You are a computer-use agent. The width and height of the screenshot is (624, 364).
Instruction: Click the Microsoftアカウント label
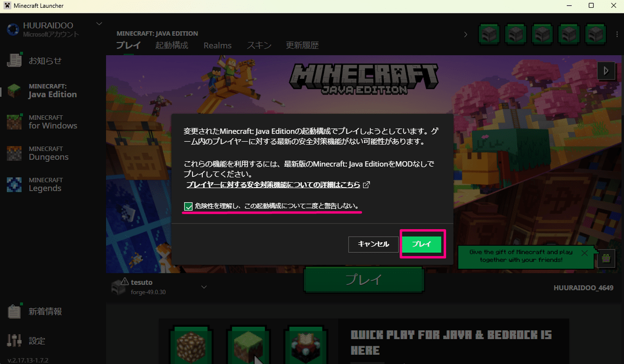51,34
